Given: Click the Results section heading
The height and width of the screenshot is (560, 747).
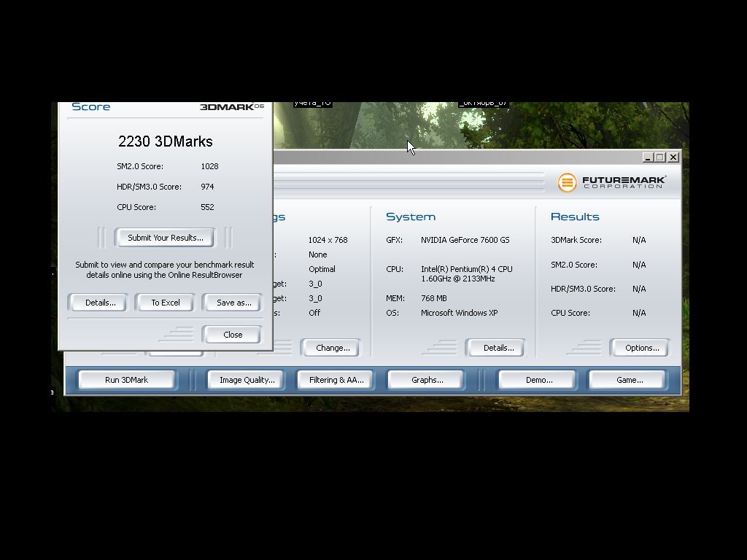Looking at the screenshot, I should coord(575,217).
